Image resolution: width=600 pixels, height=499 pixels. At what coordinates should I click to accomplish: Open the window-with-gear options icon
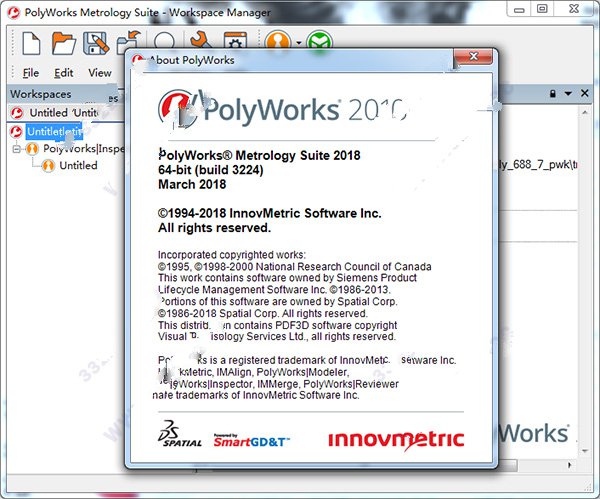click(235, 41)
